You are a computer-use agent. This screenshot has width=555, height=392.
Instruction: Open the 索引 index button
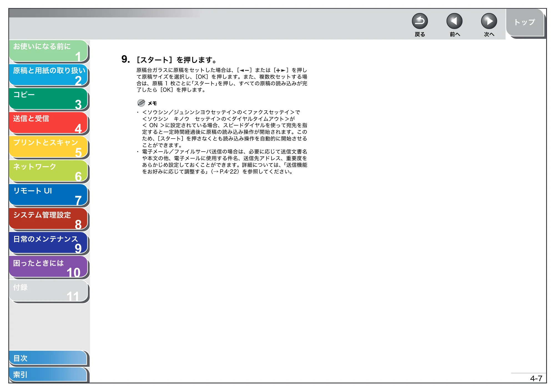click(48, 375)
